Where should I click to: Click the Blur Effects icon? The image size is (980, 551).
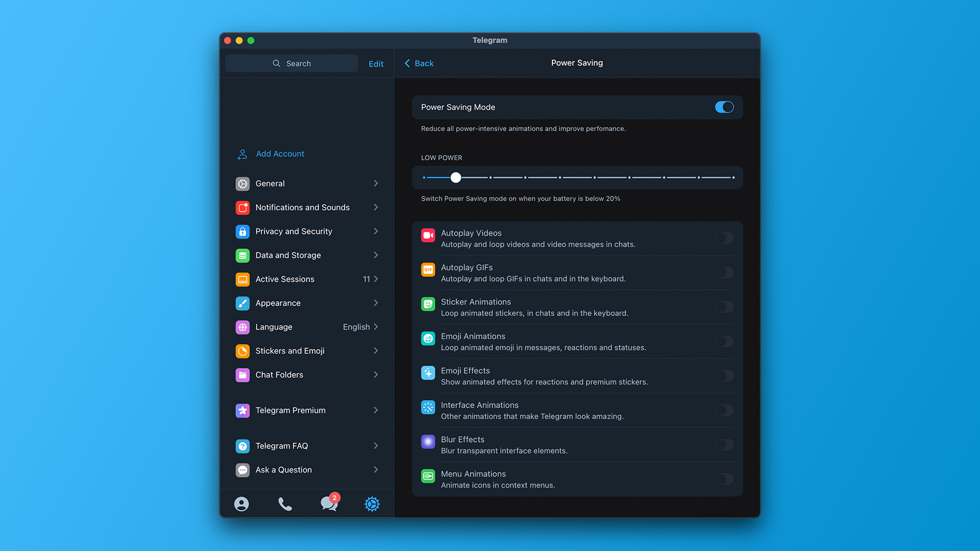point(428,441)
